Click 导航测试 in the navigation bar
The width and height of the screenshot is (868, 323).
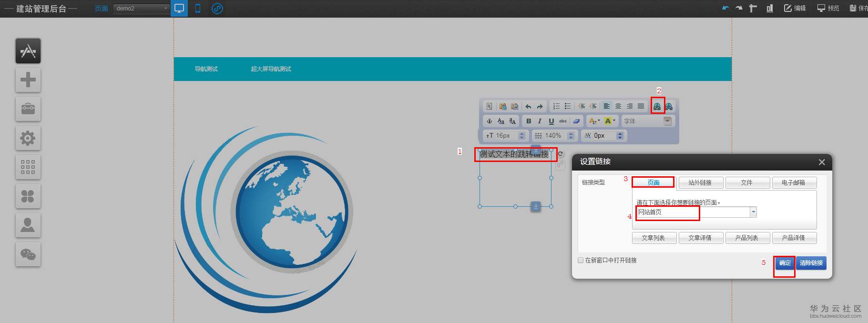(x=206, y=69)
